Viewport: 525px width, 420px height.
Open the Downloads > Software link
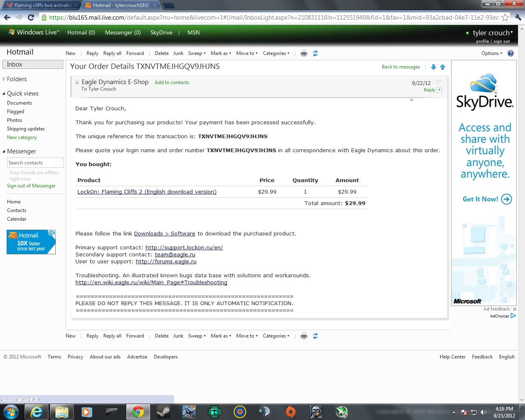point(164,233)
